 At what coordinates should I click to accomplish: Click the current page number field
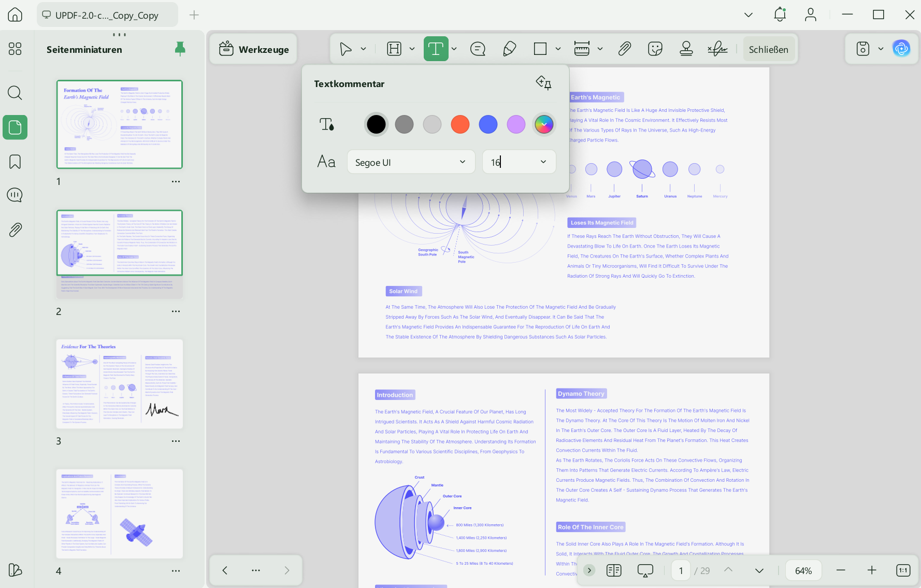coord(681,570)
